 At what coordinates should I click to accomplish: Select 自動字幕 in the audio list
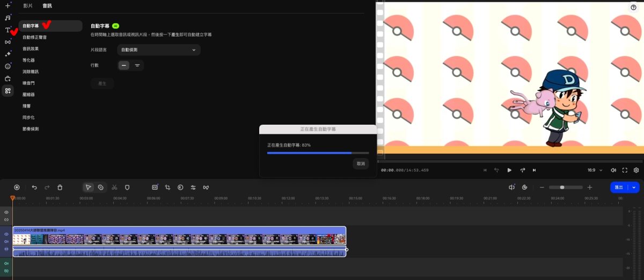click(50, 25)
